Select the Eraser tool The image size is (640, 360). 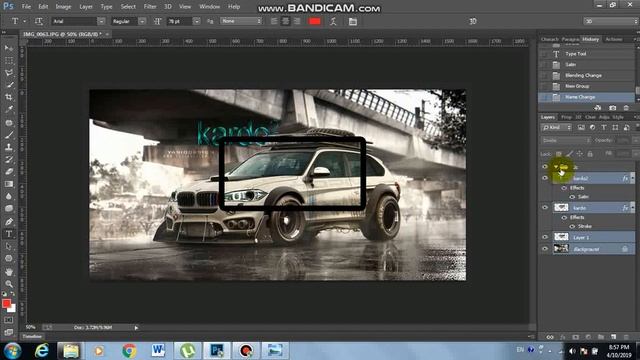pyautogui.click(x=9, y=171)
